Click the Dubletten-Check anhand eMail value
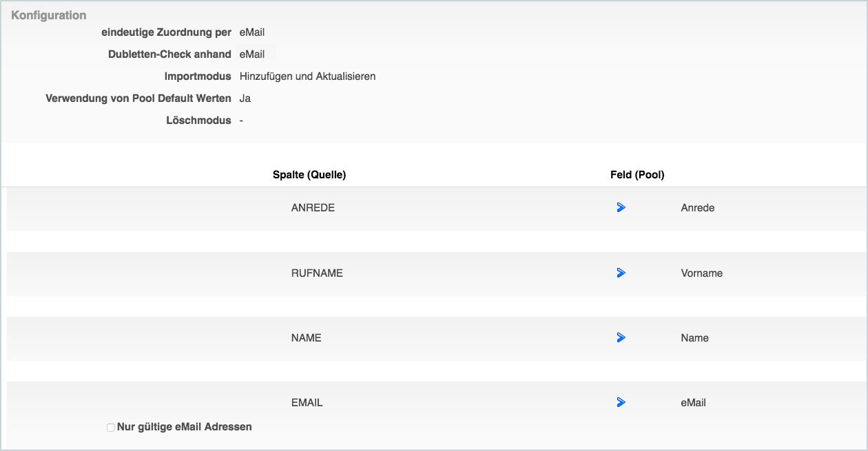 [x=252, y=54]
